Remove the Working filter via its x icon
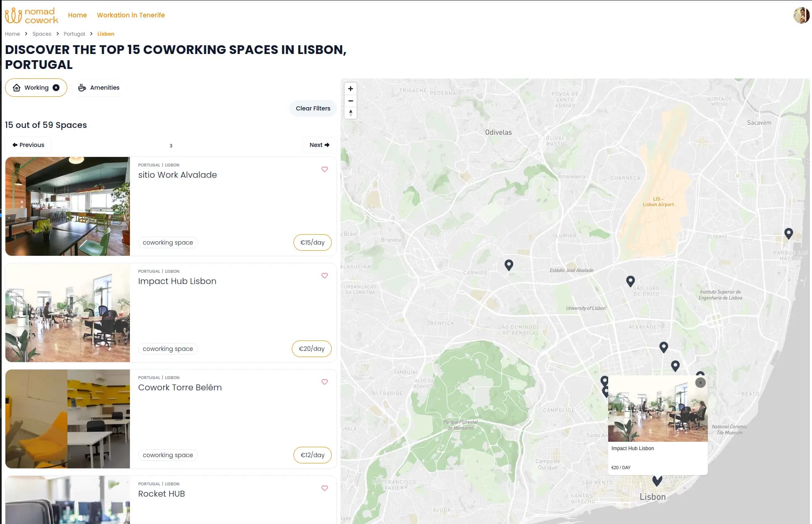The height and width of the screenshot is (524, 812). tap(56, 88)
